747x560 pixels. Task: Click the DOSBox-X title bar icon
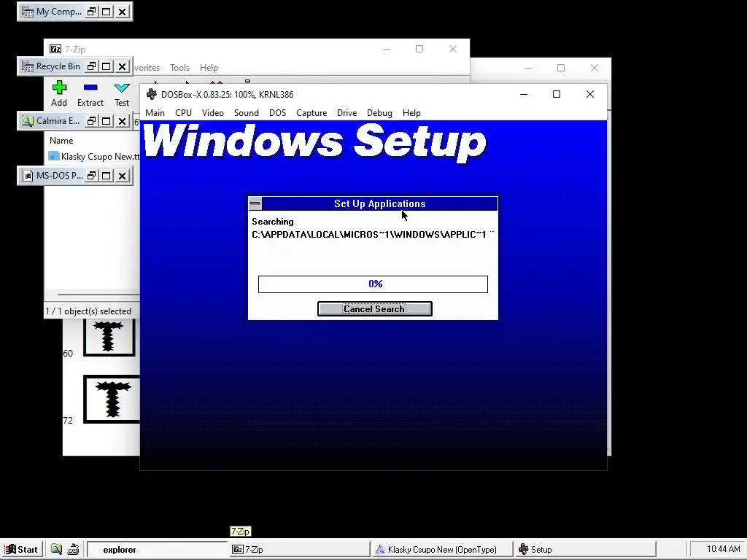152,94
